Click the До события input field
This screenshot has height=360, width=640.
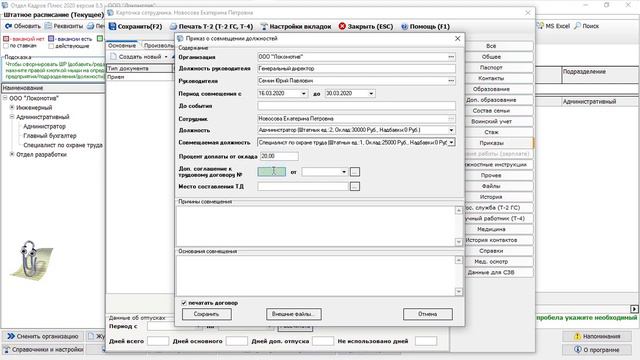[x=356, y=106]
